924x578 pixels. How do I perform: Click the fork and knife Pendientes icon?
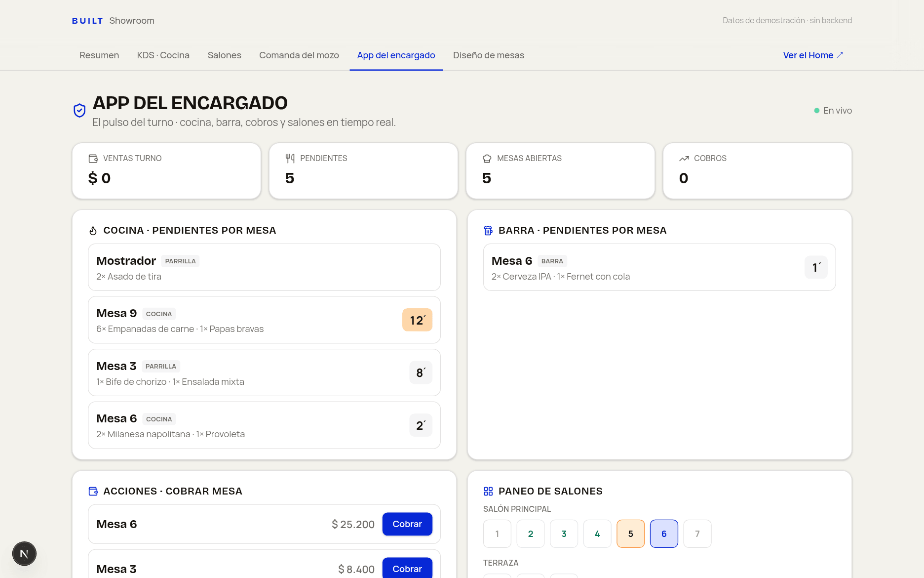tap(290, 159)
